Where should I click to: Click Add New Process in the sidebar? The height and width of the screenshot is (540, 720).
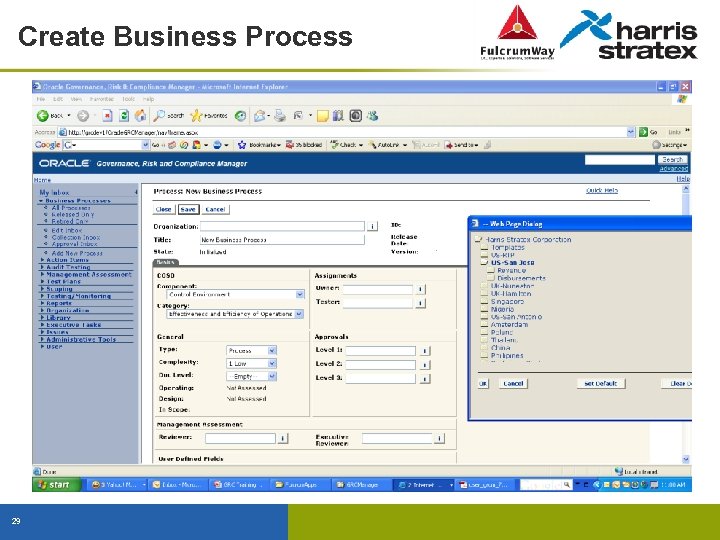click(x=77, y=253)
